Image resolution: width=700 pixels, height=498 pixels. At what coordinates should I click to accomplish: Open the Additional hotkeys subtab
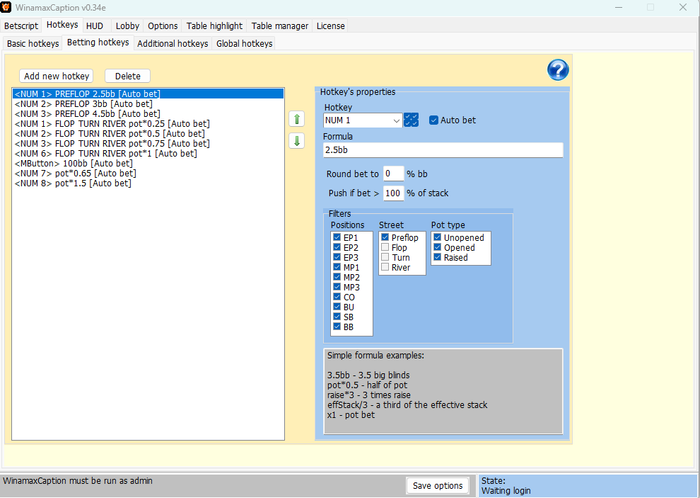tap(172, 44)
